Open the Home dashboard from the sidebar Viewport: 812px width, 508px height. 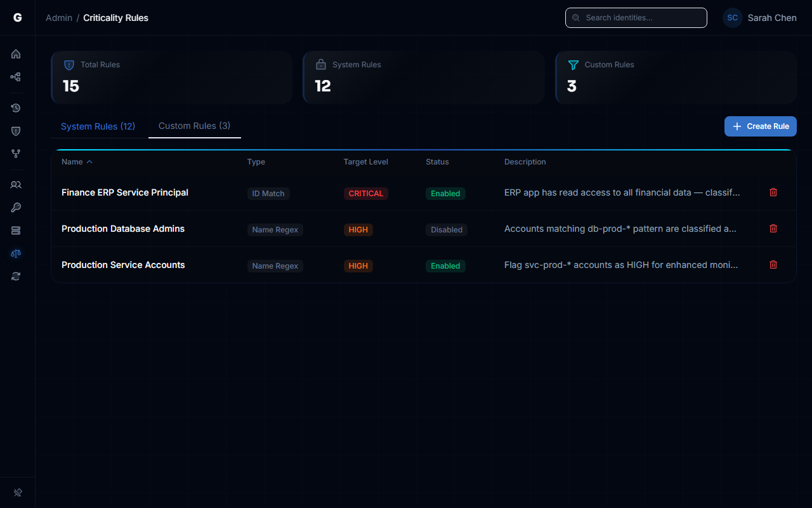coord(16,54)
